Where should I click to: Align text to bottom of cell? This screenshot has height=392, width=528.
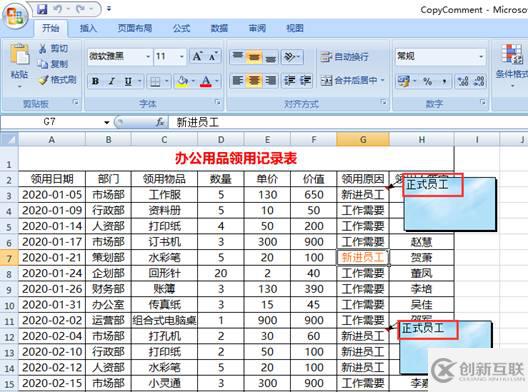[x=270, y=57]
